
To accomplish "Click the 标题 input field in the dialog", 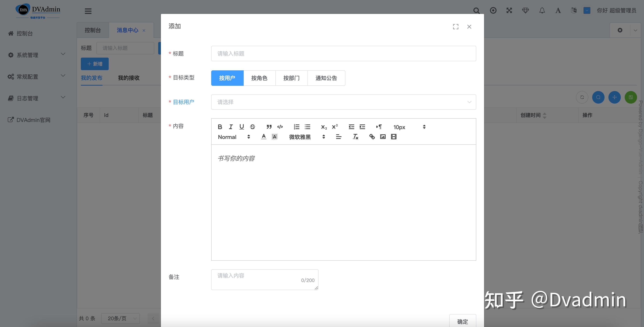I will [343, 54].
